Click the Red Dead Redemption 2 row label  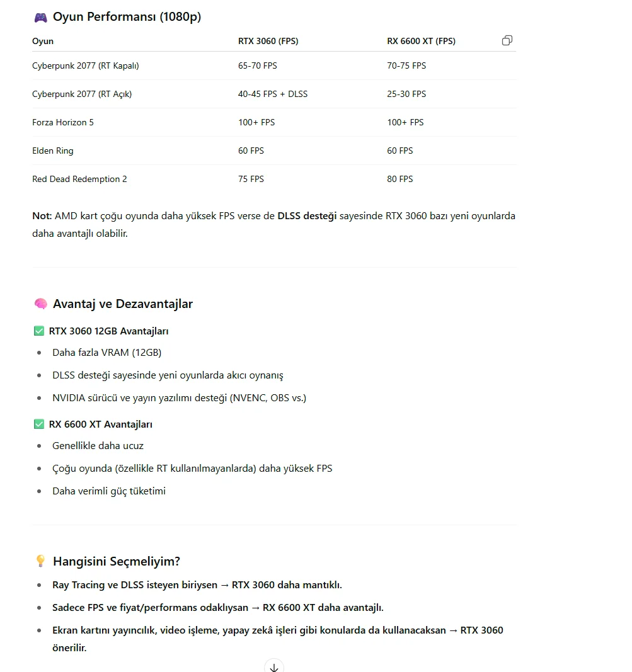(79, 179)
